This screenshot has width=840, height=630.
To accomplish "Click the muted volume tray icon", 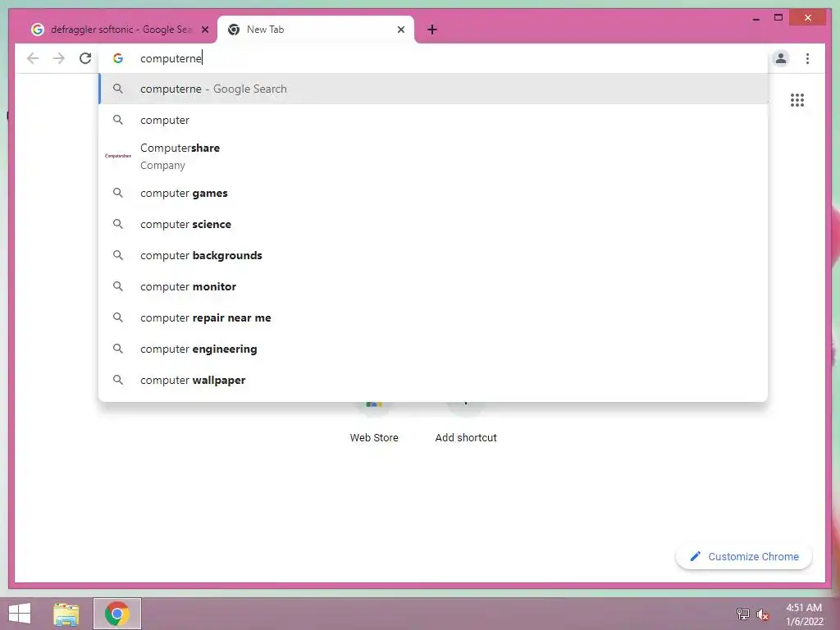I will coord(762,614).
